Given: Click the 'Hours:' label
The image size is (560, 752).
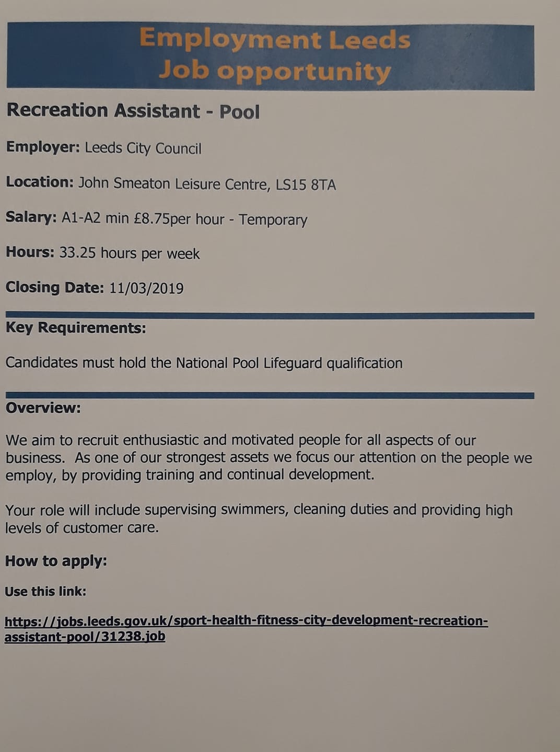Looking at the screenshot, I should tap(30, 252).
